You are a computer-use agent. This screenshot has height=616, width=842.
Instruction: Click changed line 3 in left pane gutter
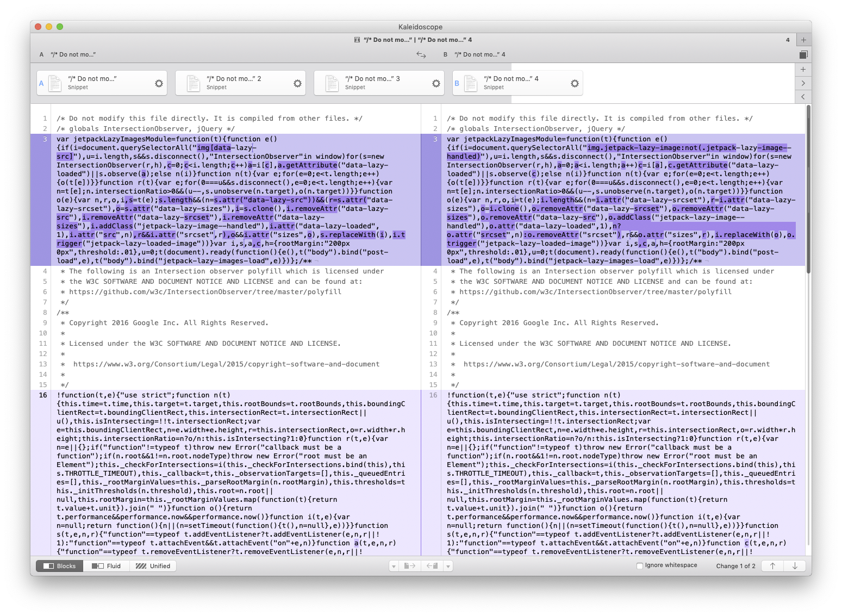(x=46, y=139)
